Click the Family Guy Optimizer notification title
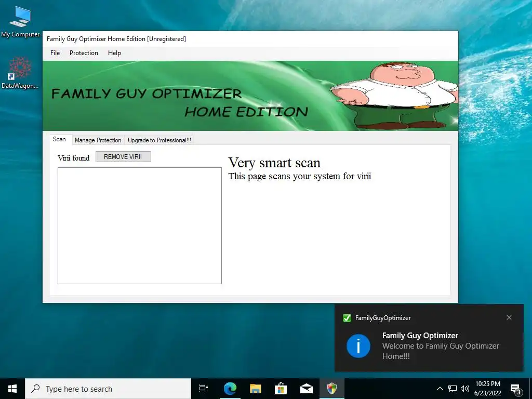 click(x=420, y=336)
